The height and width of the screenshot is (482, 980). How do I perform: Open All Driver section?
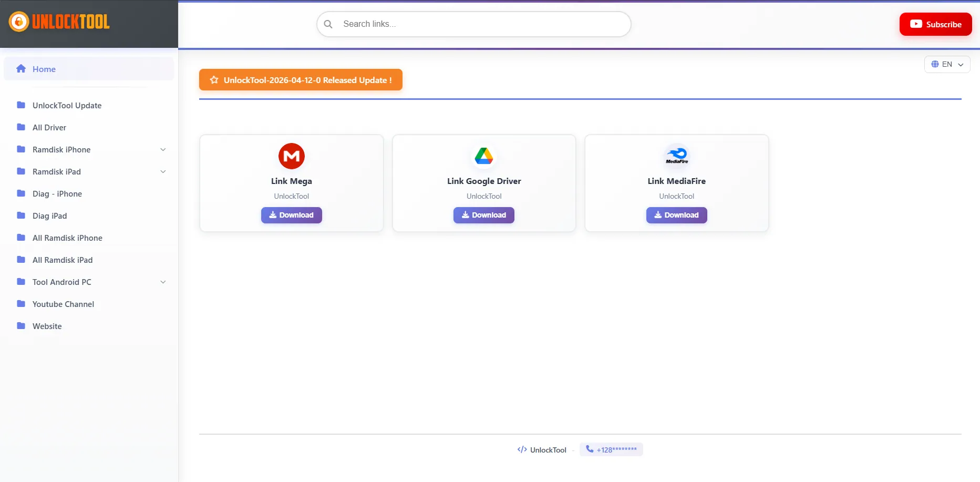[89, 127]
